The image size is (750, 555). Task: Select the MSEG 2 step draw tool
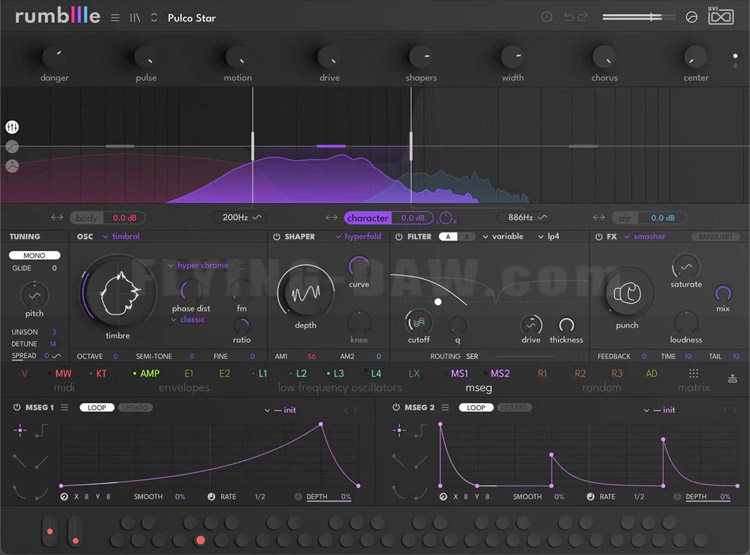420,431
